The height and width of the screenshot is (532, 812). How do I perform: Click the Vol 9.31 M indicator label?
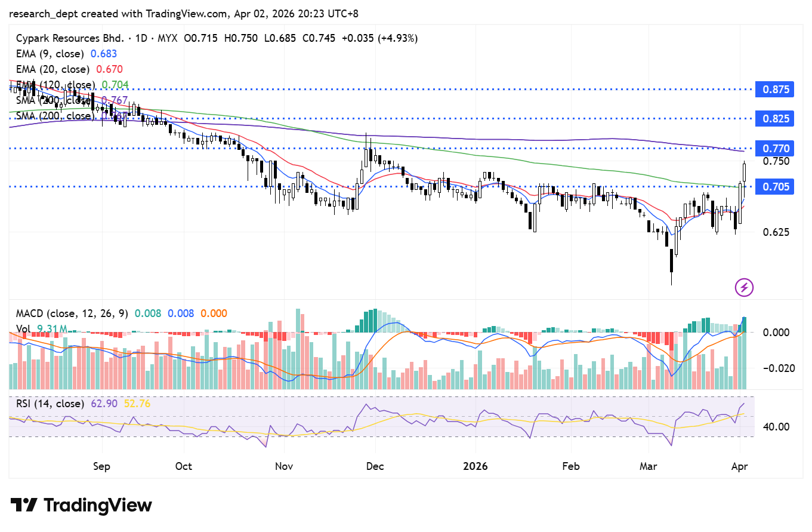(x=41, y=328)
